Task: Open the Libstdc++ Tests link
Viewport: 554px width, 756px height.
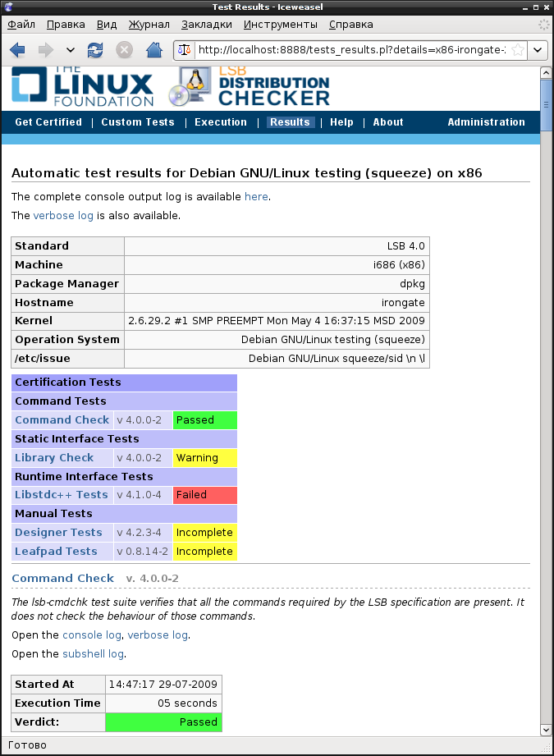Action: 62,495
